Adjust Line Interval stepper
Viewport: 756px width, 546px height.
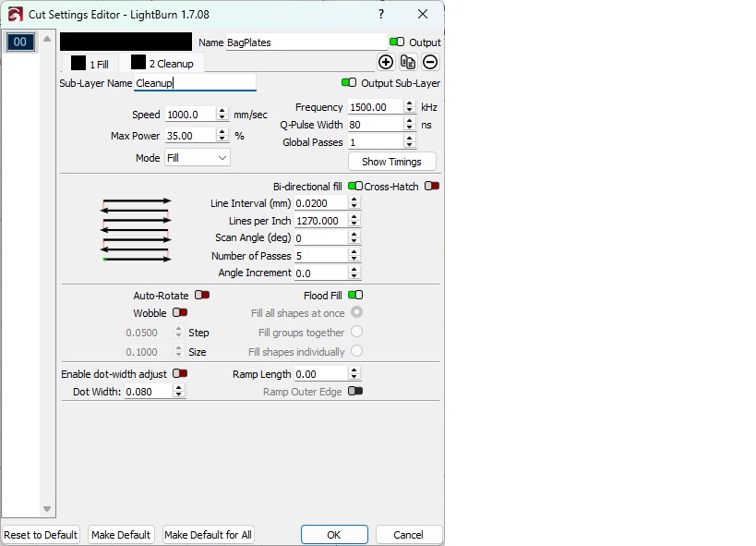click(354, 202)
